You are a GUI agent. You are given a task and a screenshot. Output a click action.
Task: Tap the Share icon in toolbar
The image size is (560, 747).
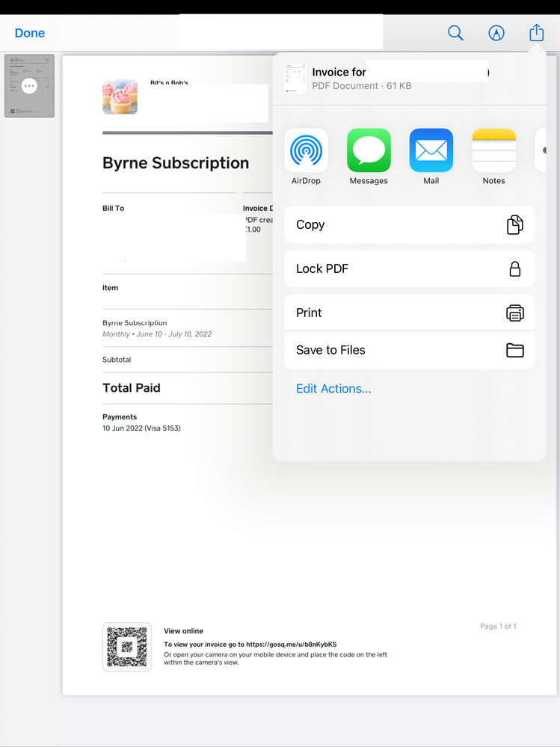pos(537,33)
